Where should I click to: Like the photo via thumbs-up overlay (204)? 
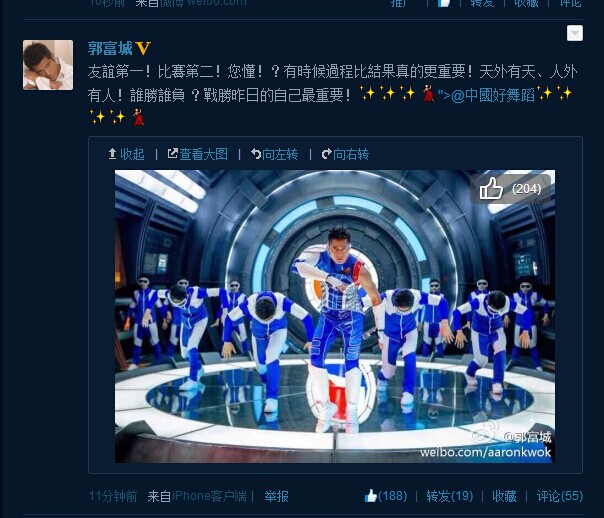510,188
